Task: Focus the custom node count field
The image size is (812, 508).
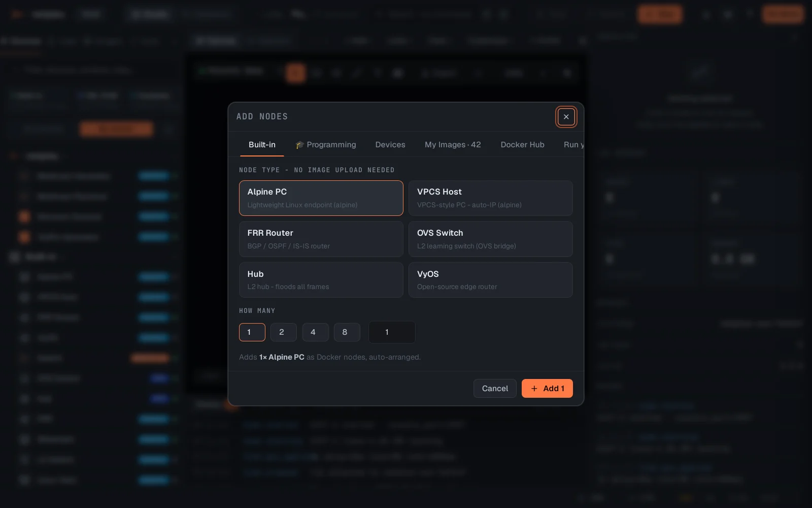Action: (392, 332)
